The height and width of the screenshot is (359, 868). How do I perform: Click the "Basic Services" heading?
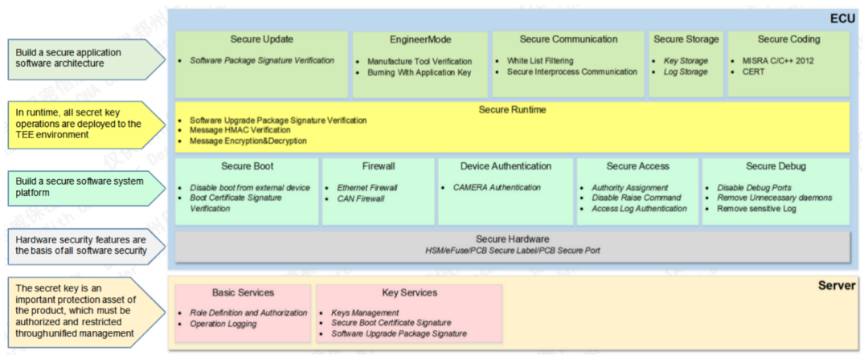click(x=243, y=292)
